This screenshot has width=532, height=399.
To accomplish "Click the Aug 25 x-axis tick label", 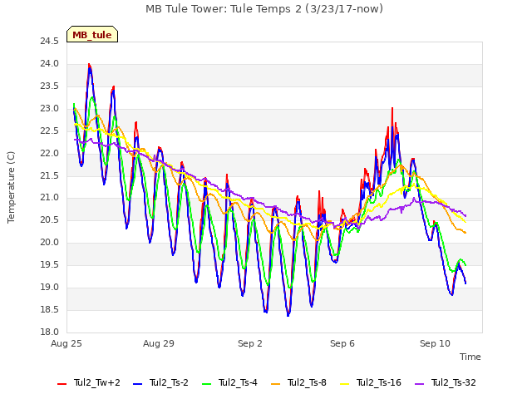I will click(x=66, y=343).
